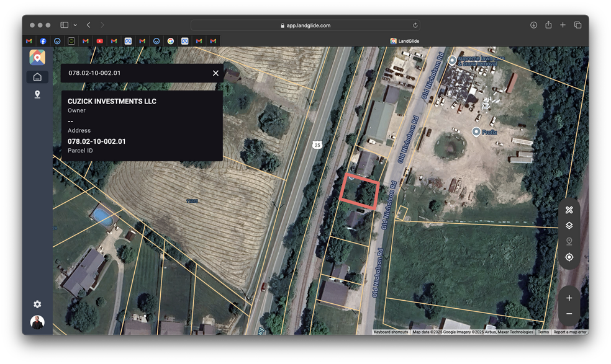
Task: Open the home panel in the sidebar
Action: click(x=37, y=77)
